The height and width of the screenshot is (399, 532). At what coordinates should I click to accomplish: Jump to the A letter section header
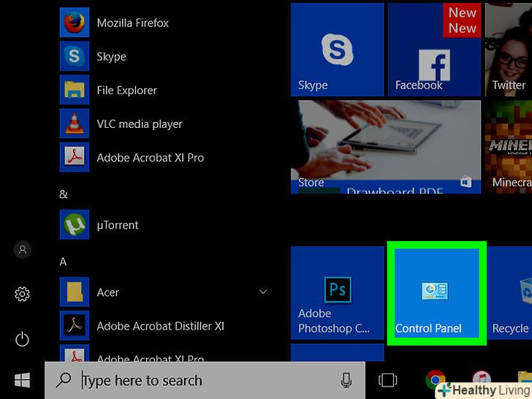pyautogui.click(x=63, y=262)
